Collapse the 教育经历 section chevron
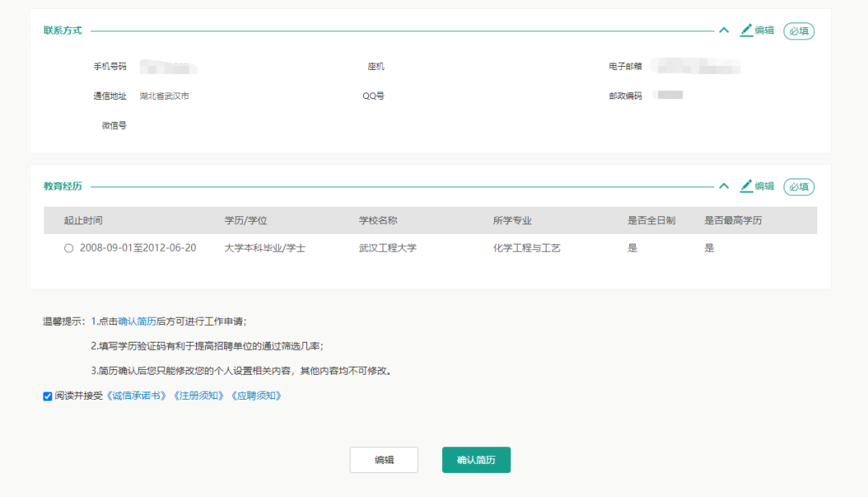 [x=723, y=186]
